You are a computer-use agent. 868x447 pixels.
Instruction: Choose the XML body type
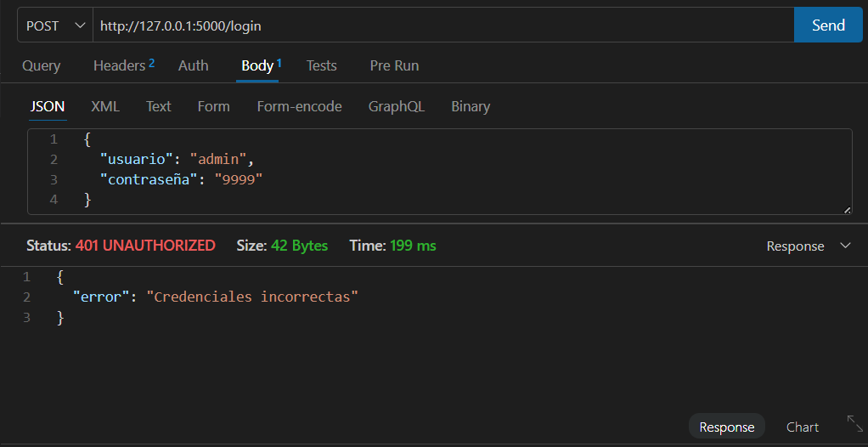coord(105,106)
